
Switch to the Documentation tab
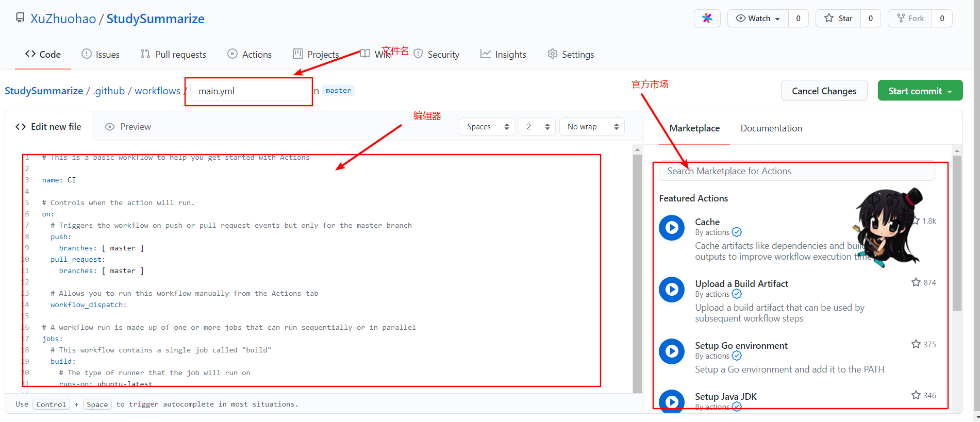click(x=771, y=128)
